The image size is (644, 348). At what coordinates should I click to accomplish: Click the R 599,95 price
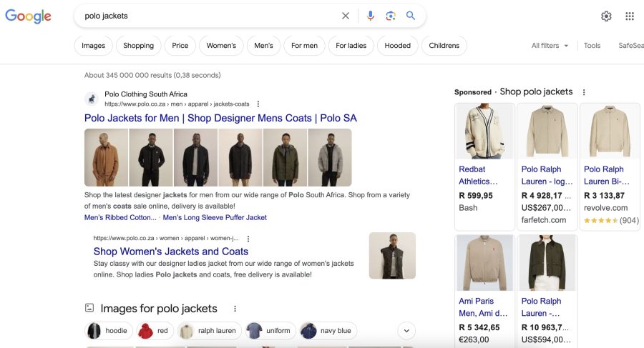[x=476, y=196]
